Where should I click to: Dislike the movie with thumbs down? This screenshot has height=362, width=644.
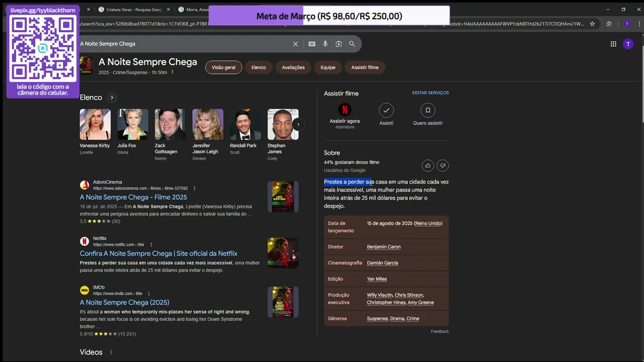(443, 165)
